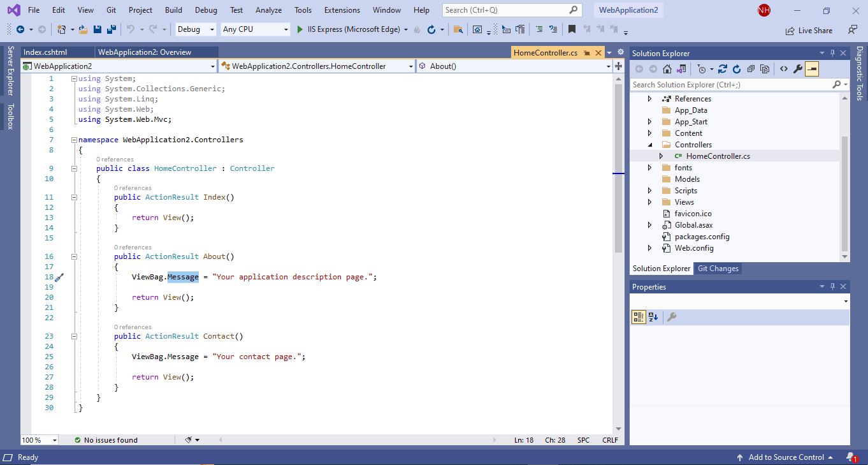868x465 pixels.
Task: Click the Sync with Active Document icon
Action: pyautogui.click(x=722, y=69)
